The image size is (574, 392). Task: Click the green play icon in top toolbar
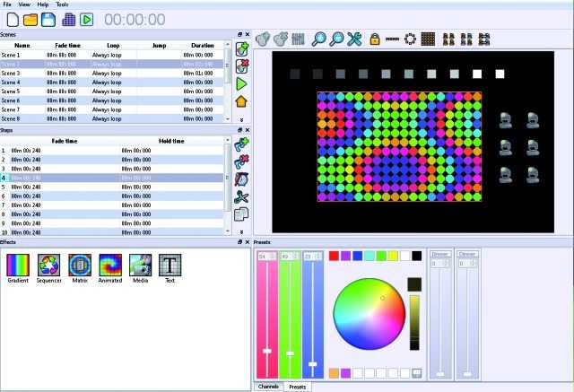[87, 20]
